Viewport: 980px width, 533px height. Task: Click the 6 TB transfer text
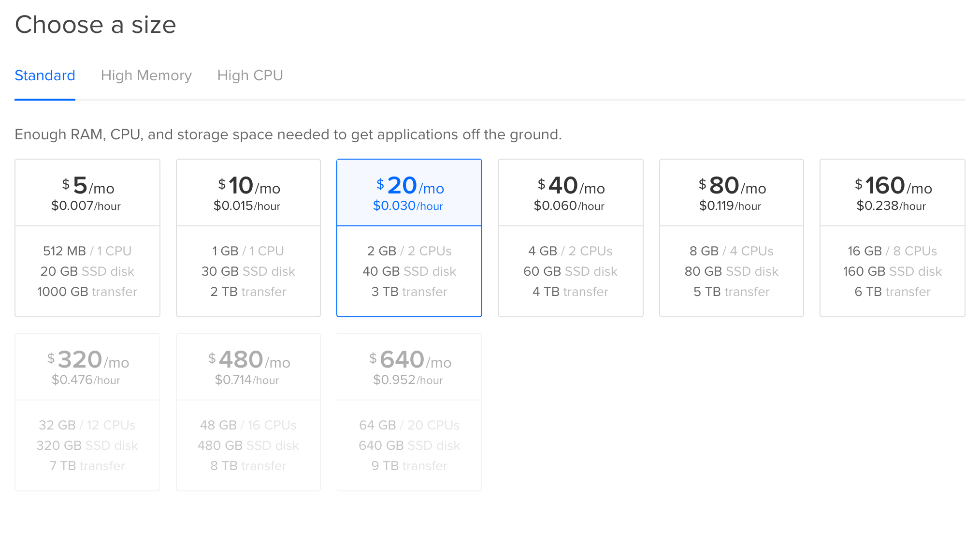point(893,292)
